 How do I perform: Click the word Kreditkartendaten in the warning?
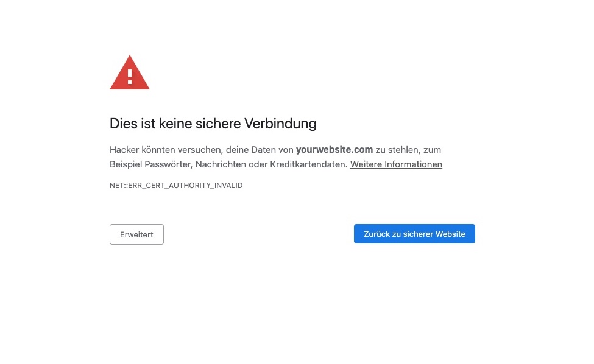coord(309,164)
